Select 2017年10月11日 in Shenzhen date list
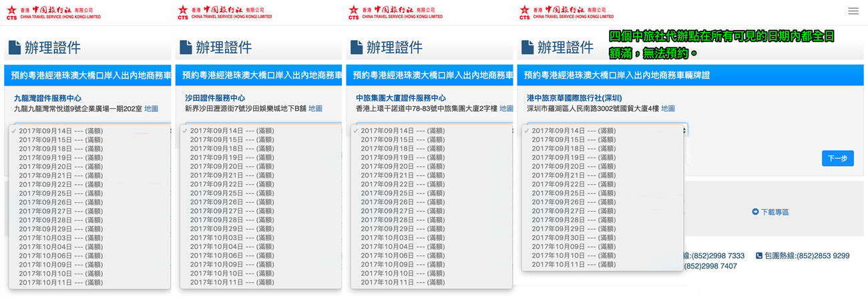Screen dimensions: 868x297 (x=603, y=265)
